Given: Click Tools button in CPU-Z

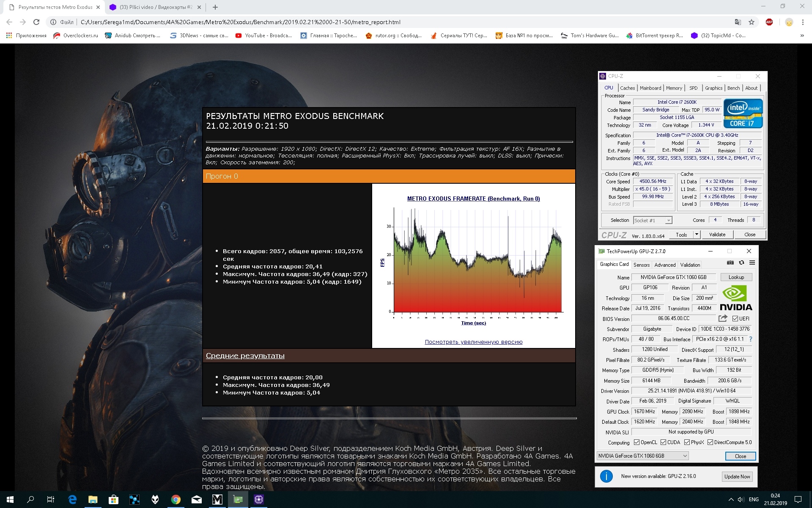Looking at the screenshot, I should pyautogui.click(x=681, y=235).
